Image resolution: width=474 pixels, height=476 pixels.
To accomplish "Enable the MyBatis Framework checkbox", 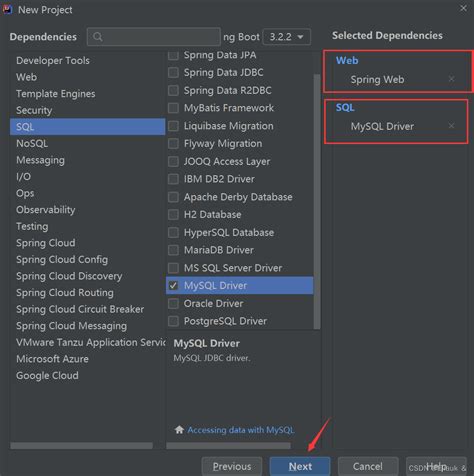I will tap(173, 108).
